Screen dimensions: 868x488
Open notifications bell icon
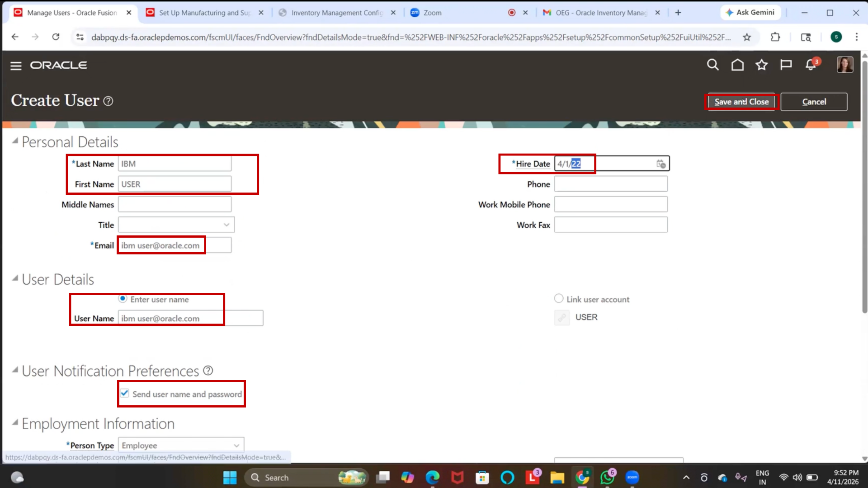coord(811,65)
